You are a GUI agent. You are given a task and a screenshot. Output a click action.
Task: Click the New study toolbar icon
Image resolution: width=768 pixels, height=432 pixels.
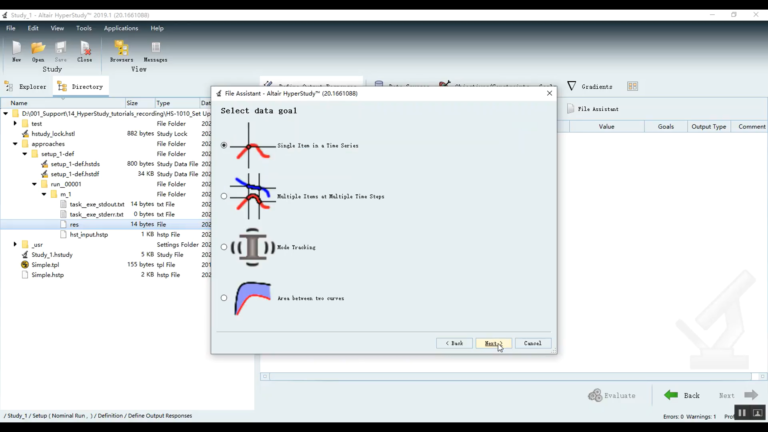16,48
